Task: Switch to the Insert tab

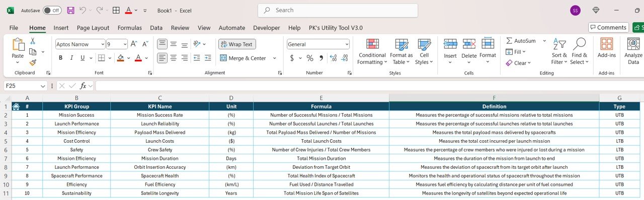Action: click(61, 28)
